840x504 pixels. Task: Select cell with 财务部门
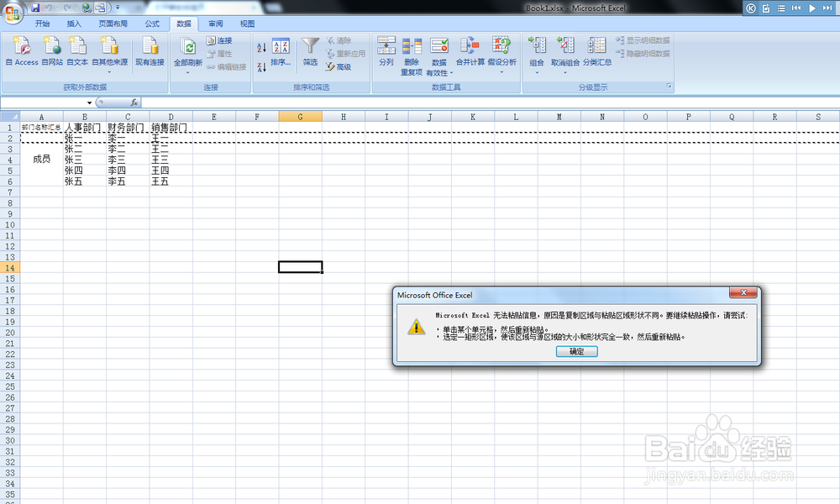(128, 128)
